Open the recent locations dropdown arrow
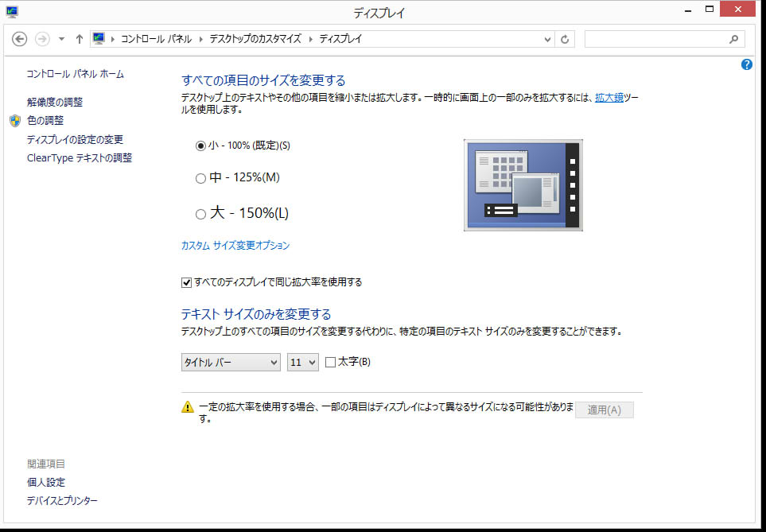This screenshot has width=766, height=532. click(61, 40)
